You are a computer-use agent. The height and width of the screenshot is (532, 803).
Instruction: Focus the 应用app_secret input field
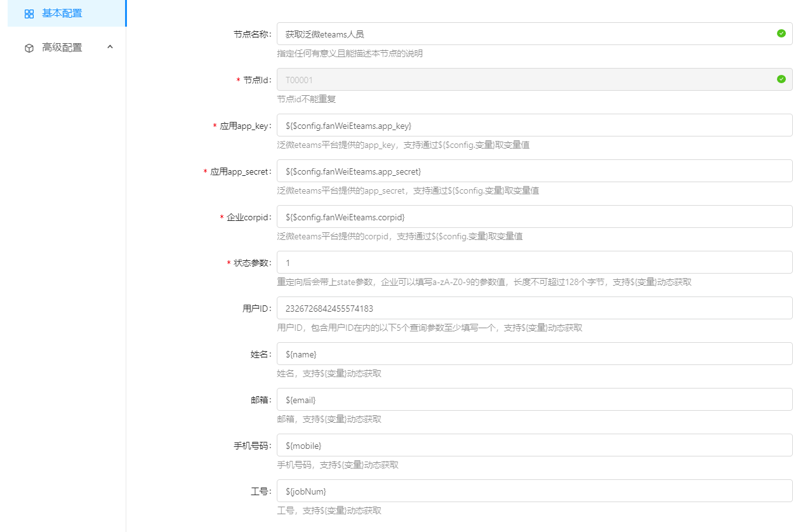point(534,171)
